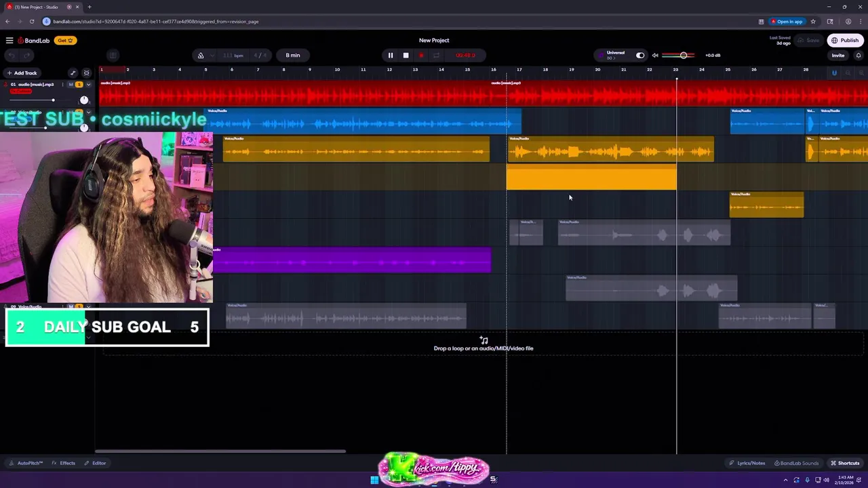Image resolution: width=868 pixels, height=488 pixels.
Task: Reload the browser page
Action: (32, 22)
